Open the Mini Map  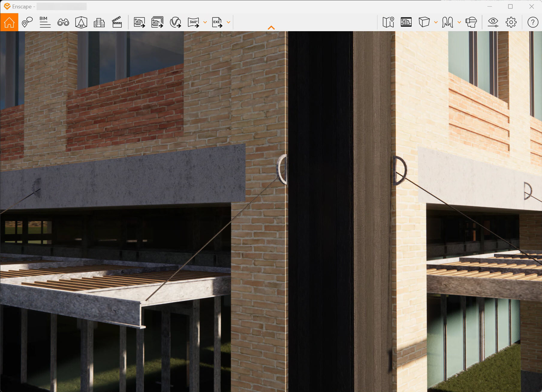click(x=388, y=22)
